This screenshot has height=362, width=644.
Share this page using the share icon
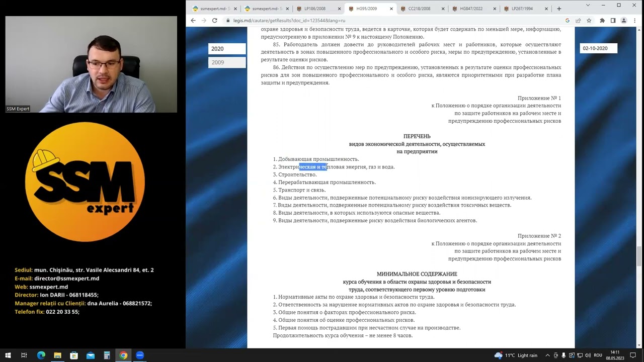click(578, 21)
